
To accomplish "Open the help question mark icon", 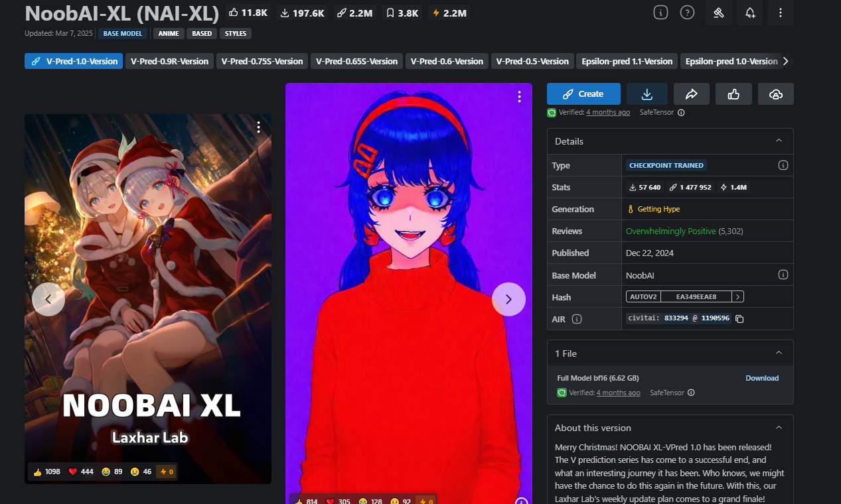I will coord(687,12).
